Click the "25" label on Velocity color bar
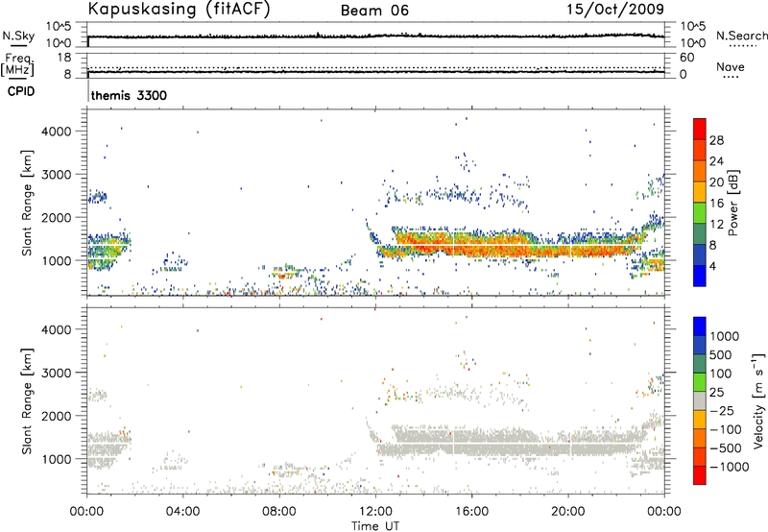 click(716, 393)
